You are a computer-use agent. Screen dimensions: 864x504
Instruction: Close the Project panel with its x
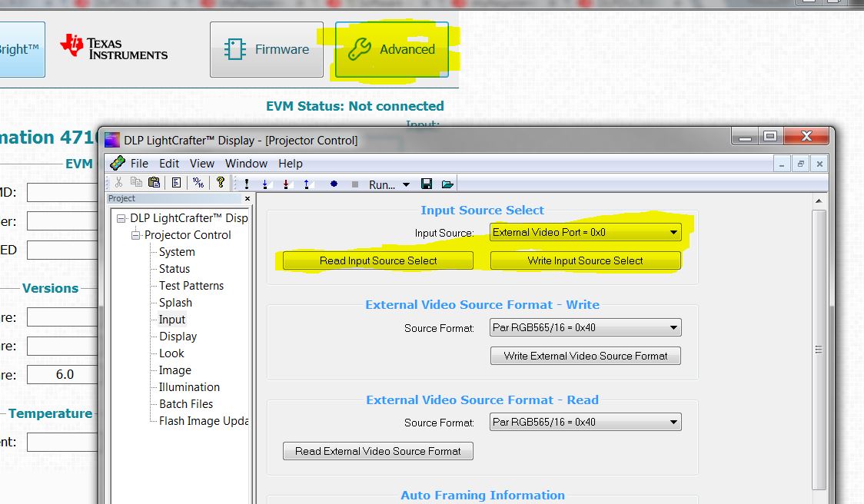[248, 198]
